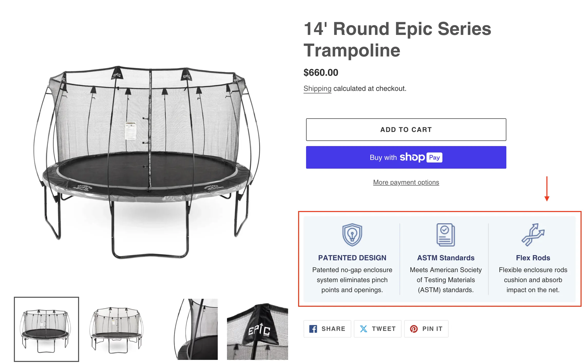Viewport: 588px width, 364px height.
Task: Click the Add to Cart button
Action: click(x=406, y=130)
